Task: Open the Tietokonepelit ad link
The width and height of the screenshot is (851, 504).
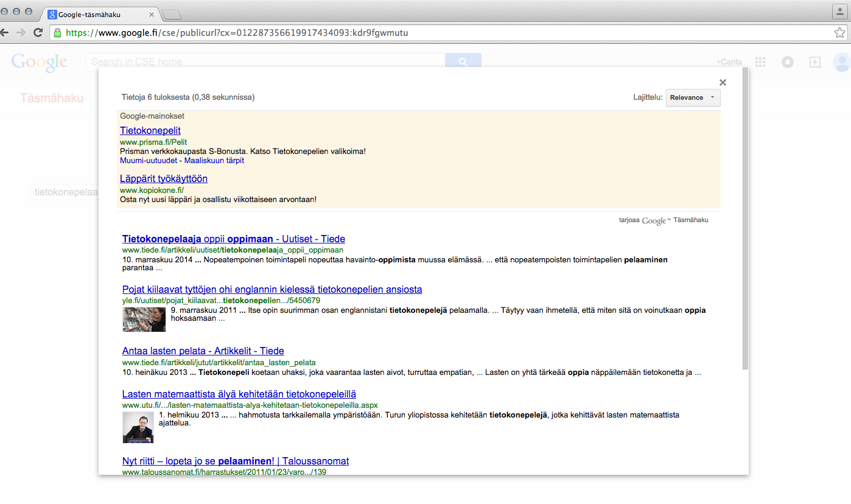Action: [x=150, y=131]
